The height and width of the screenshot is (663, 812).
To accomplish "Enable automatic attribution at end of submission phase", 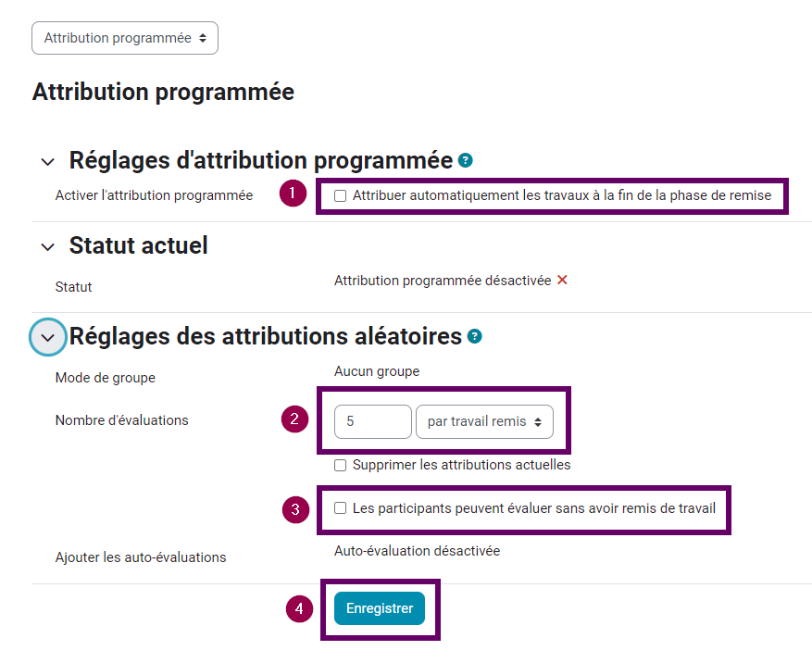I will [340, 195].
